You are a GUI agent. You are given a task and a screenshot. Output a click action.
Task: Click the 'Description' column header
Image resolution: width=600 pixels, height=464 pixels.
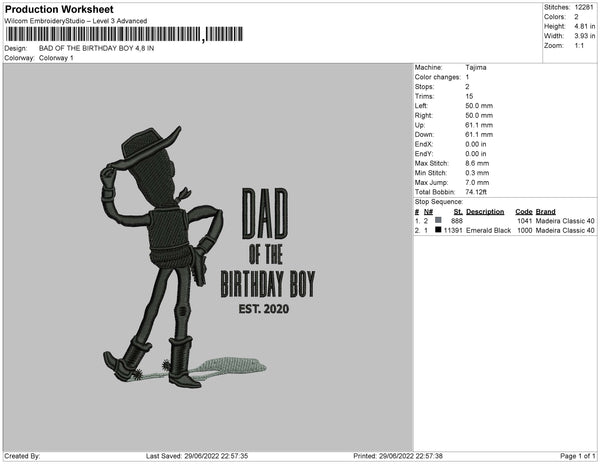coord(485,212)
